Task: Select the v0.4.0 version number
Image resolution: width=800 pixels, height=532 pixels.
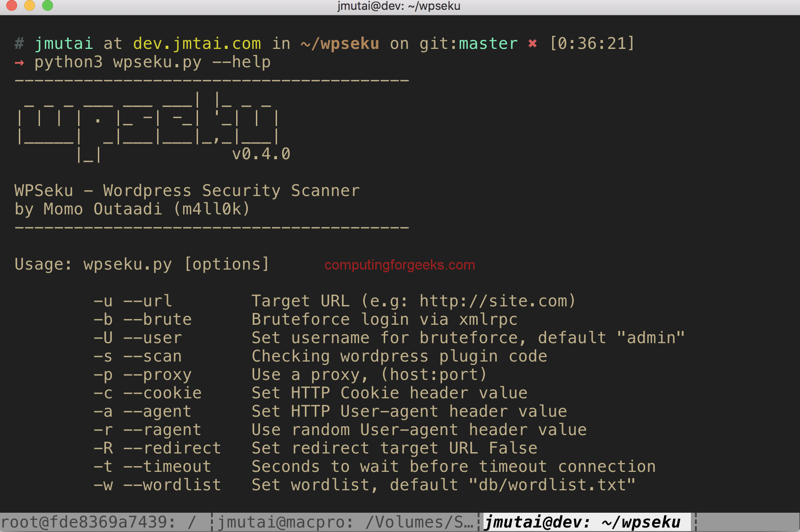Action: pos(260,153)
